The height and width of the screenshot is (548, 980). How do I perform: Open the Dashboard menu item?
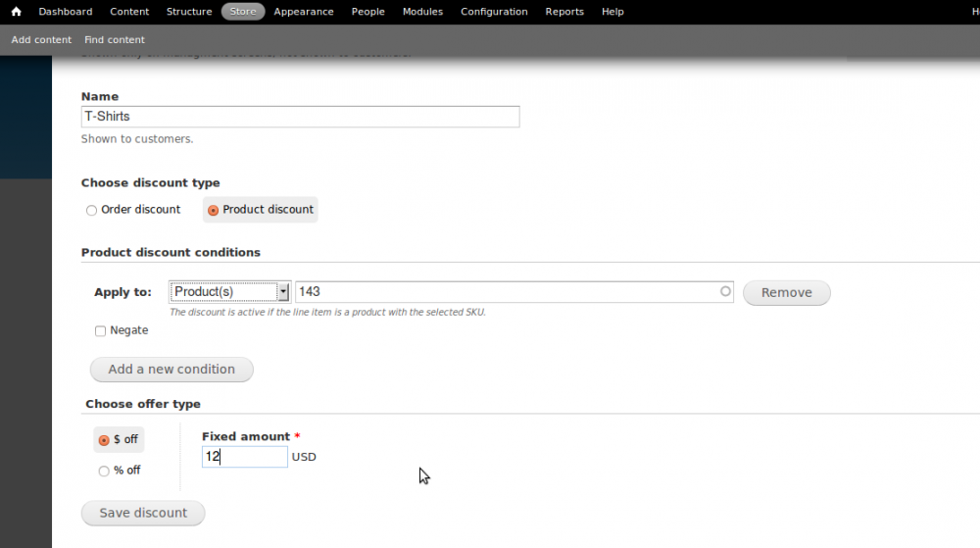coord(66,12)
